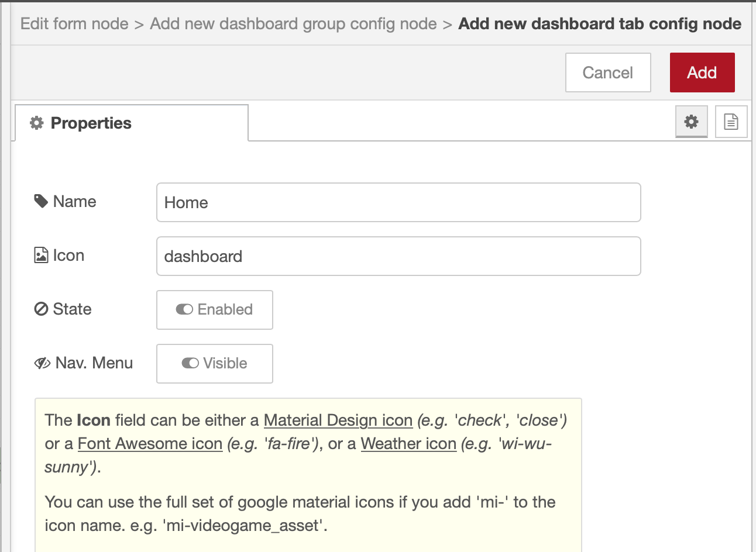Select the Properties tab
This screenshot has width=756, height=552.
point(132,123)
